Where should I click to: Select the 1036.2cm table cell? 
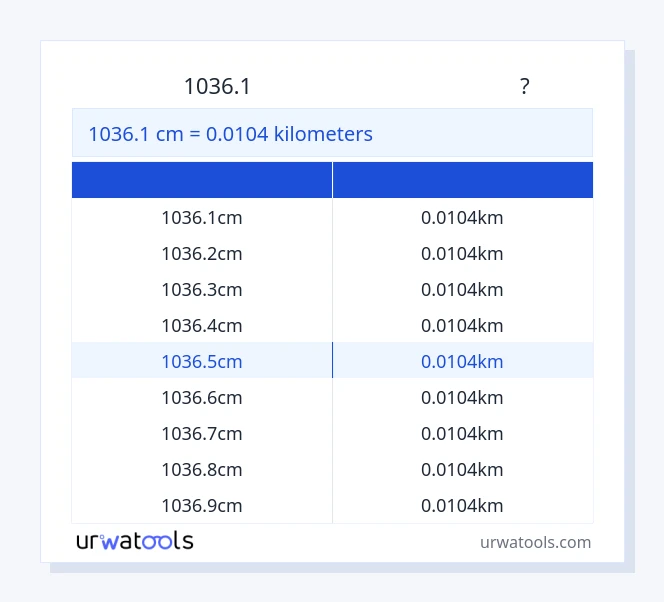pos(202,253)
